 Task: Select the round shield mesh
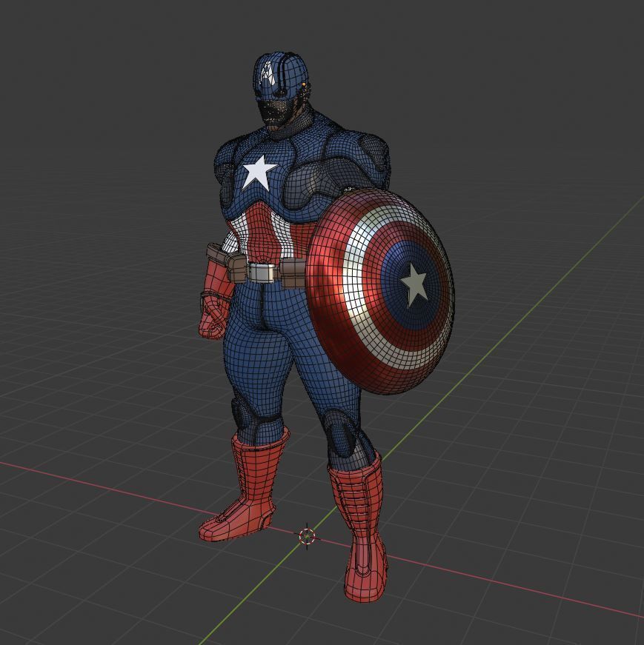(380, 291)
